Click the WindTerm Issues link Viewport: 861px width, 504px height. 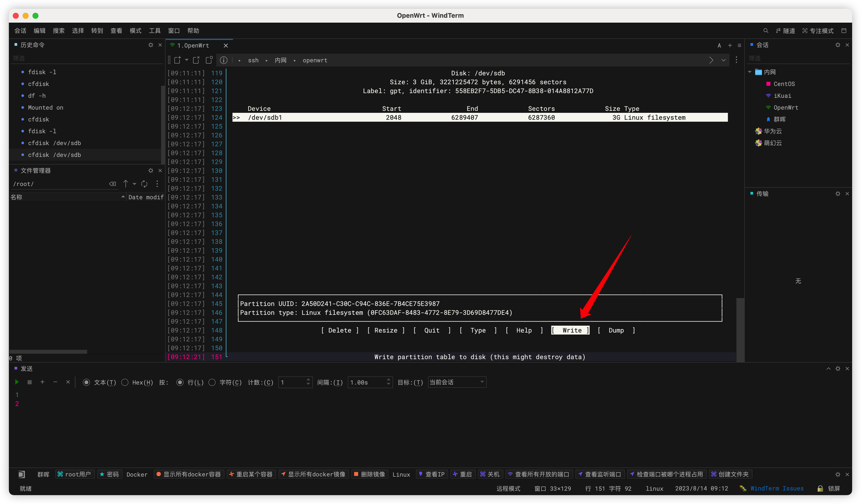click(x=777, y=488)
